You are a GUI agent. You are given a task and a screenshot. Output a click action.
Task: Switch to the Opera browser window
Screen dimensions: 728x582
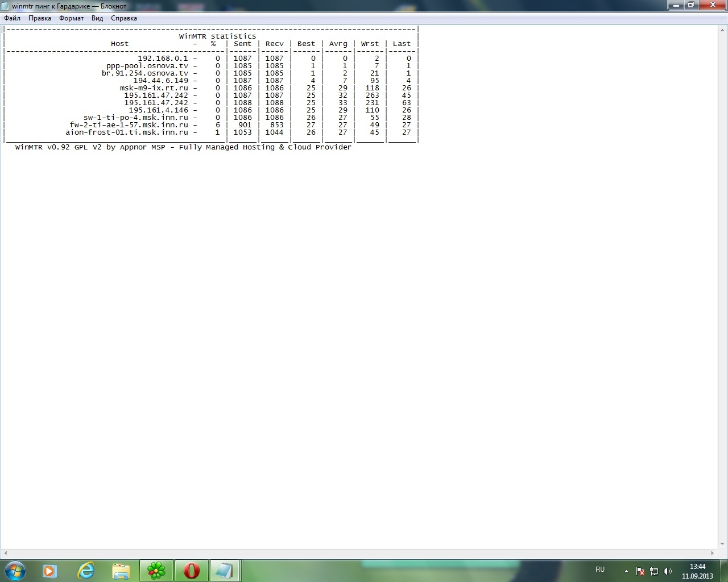tap(192, 571)
